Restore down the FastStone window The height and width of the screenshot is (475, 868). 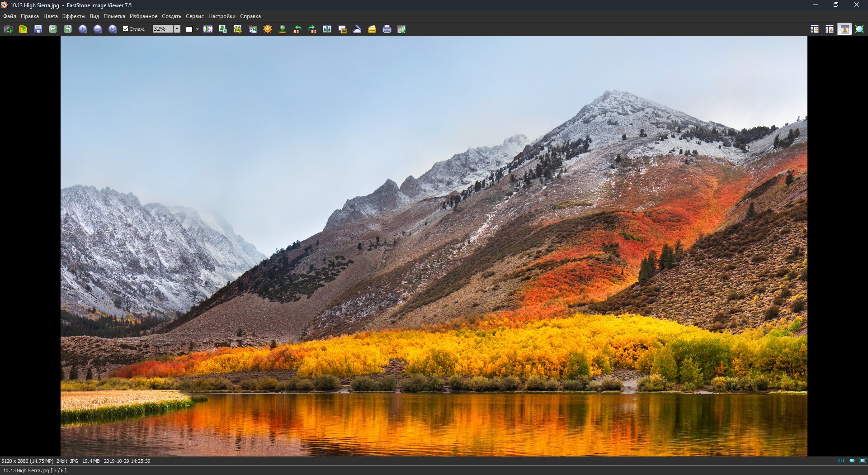click(836, 5)
